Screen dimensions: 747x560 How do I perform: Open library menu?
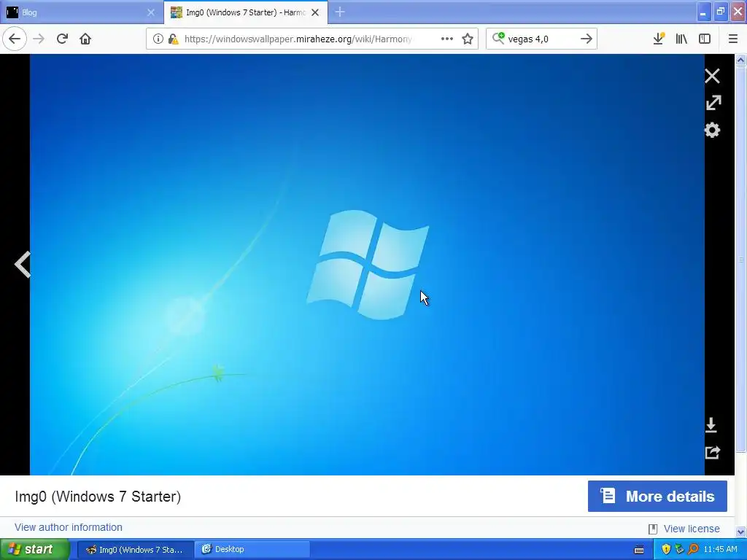click(681, 39)
